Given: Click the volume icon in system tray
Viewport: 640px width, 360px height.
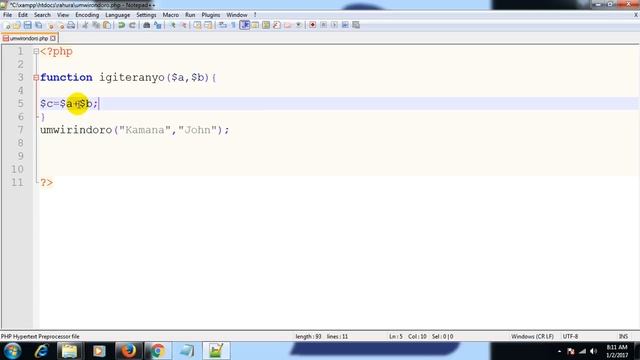Looking at the screenshot, I should point(593,351).
